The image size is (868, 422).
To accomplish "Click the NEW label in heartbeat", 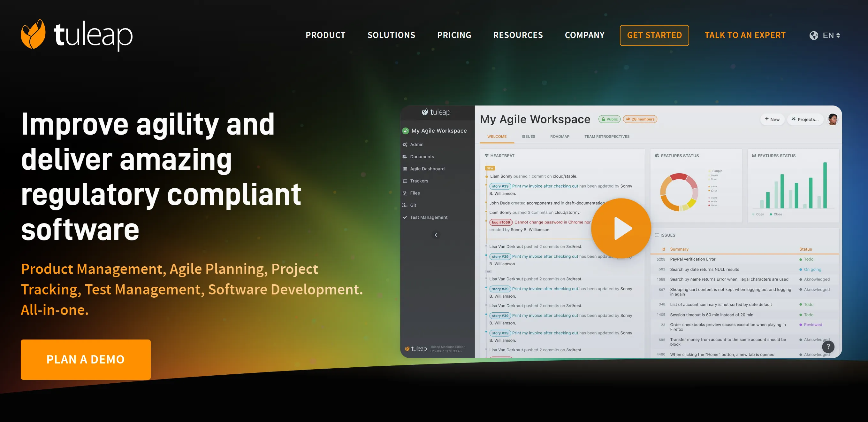I will [490, 168].
